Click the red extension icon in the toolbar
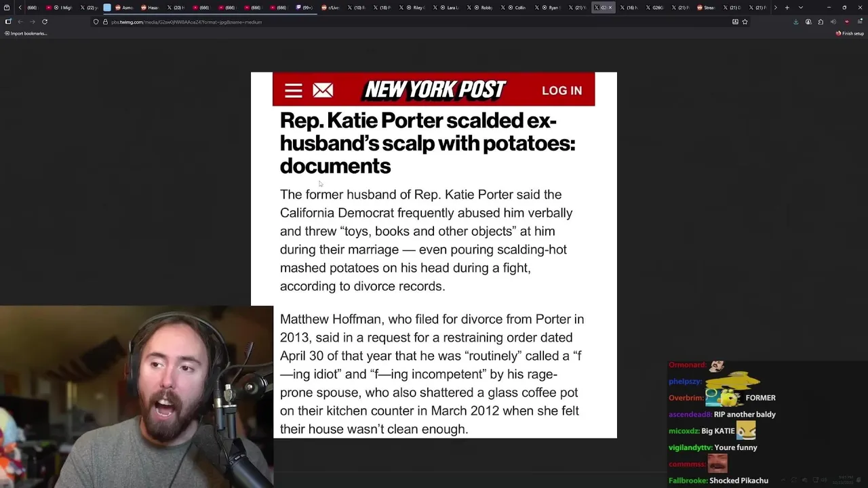Viewport: 868px width, 488px height. click(846, 22)
